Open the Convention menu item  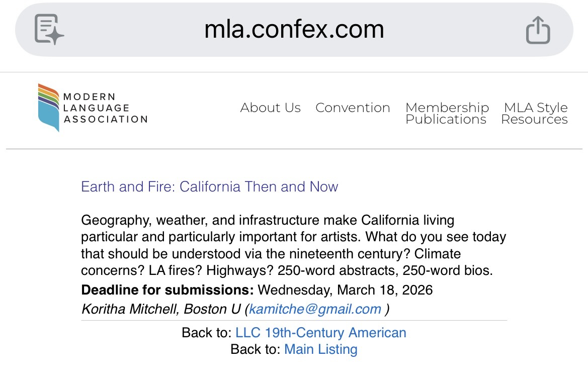[353, 108]
